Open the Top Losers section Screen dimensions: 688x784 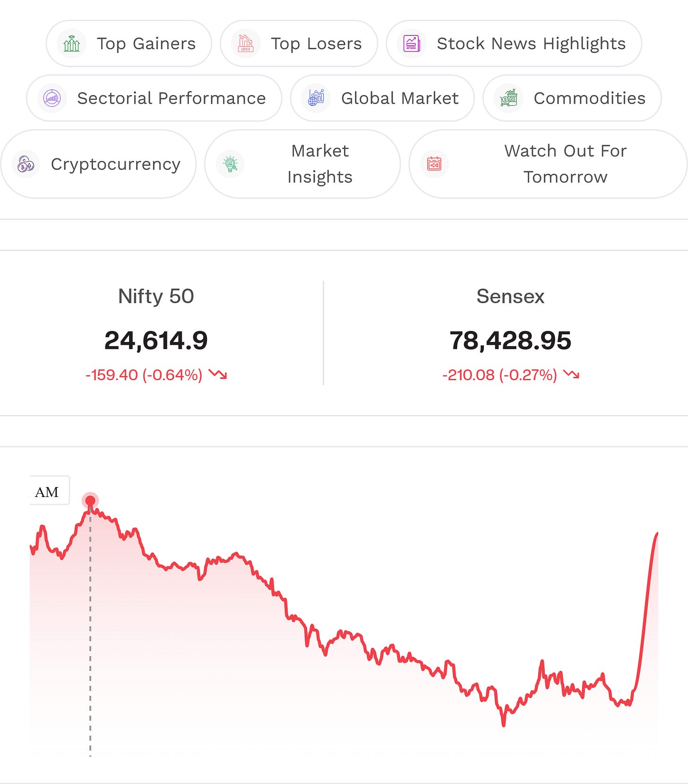pyautogui.click(x=299, y=44)
